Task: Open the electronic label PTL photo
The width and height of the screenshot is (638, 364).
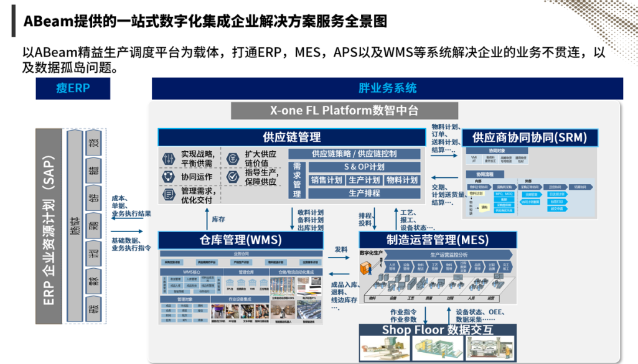Action: (309, 286)
